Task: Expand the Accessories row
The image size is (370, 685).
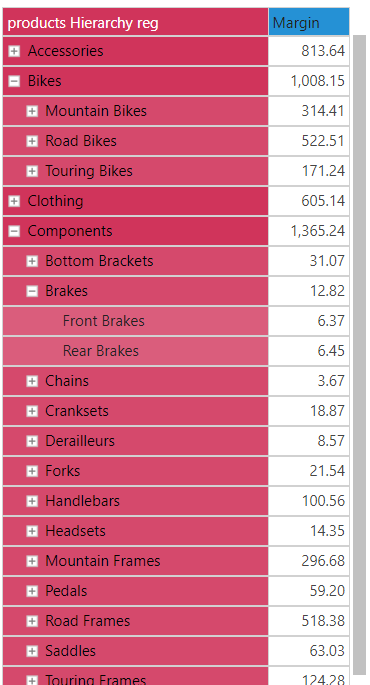Action: tap(14, 51)
